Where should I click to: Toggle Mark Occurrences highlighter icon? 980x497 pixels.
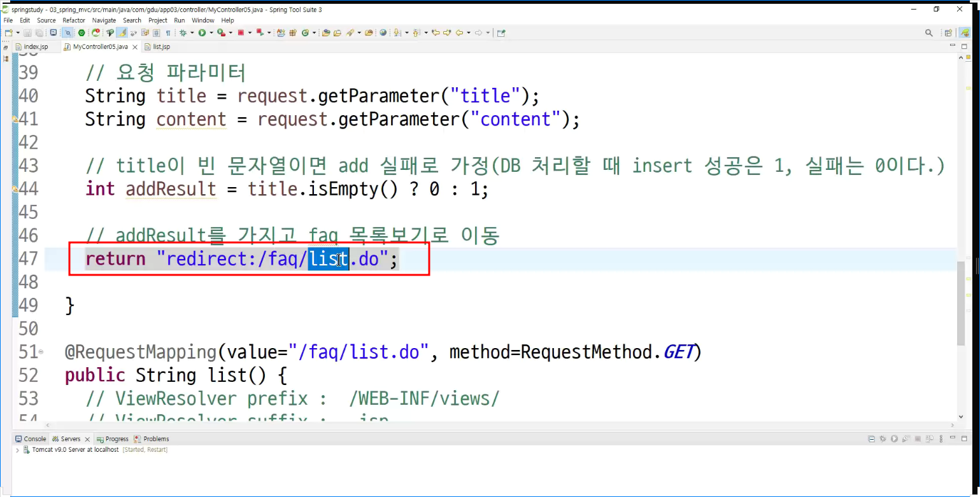[x=122, y=32]
